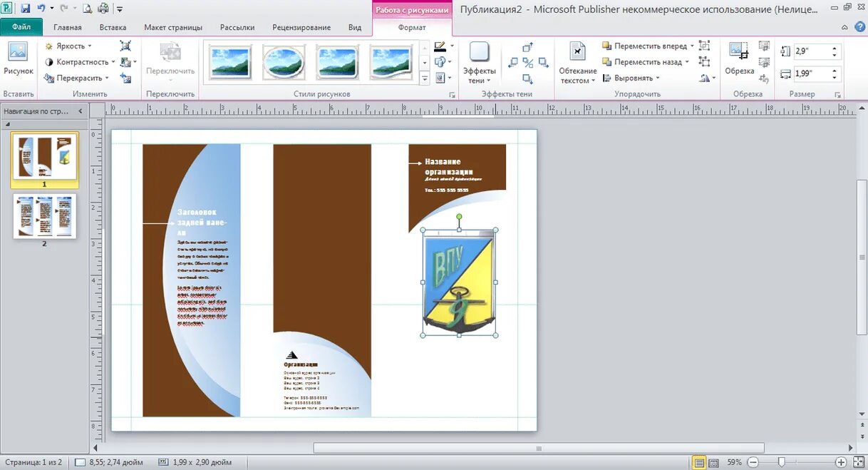The image size is (868, 470).
Task: Select the Формат tab
Action: [x=412, y=27]
